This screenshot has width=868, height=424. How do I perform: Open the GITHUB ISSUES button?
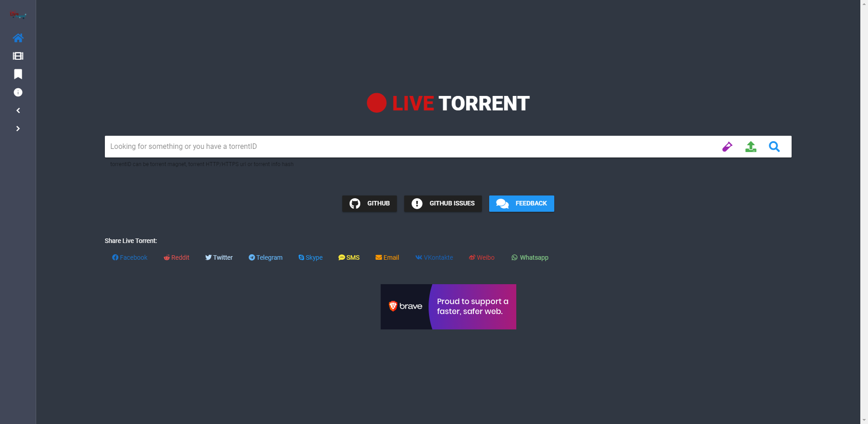point(443,204)
